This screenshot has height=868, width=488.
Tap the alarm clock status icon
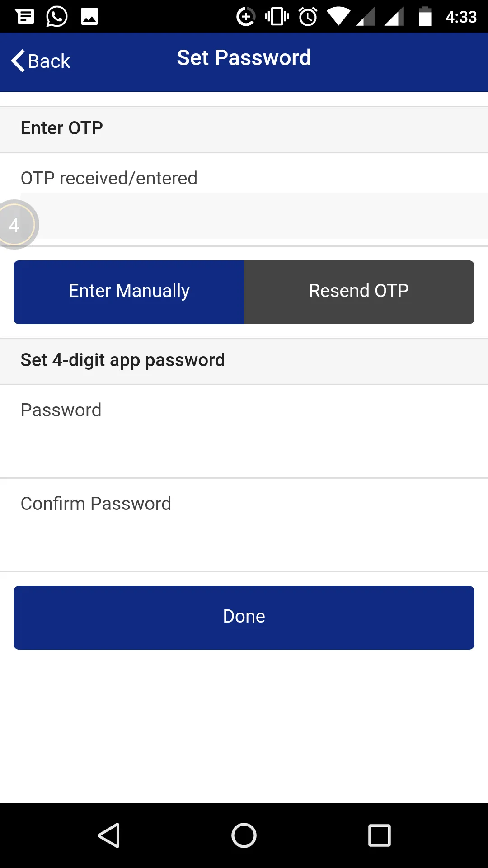308,17
